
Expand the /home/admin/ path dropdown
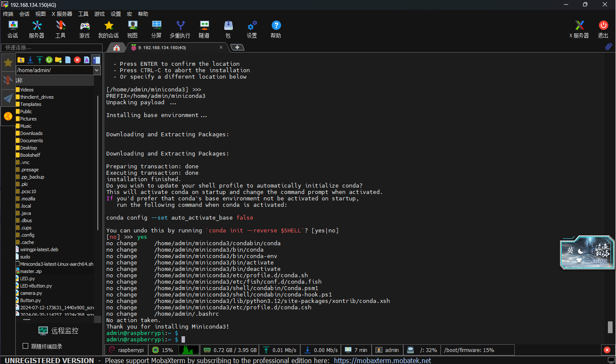click(97, 70)
